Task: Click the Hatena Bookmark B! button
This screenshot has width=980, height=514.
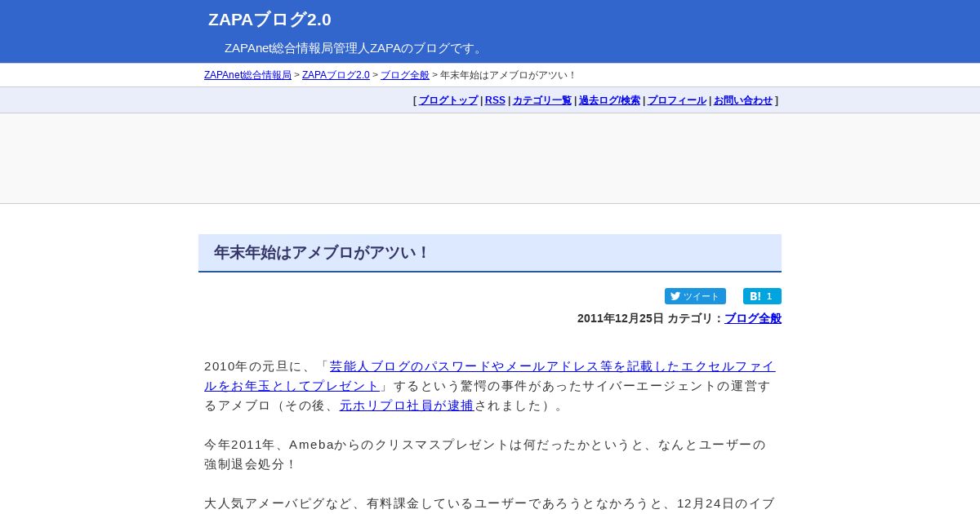Action: (x=762, y=296)
